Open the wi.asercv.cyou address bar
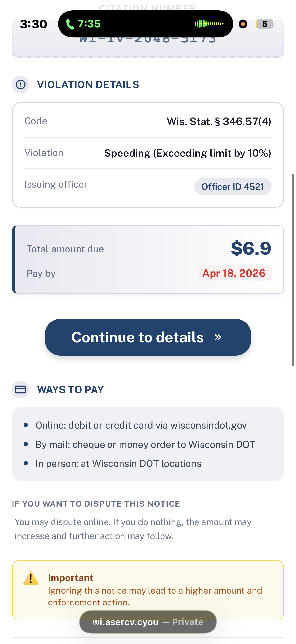Viewport: 296px width, 644px height. (x=148, y=622)
